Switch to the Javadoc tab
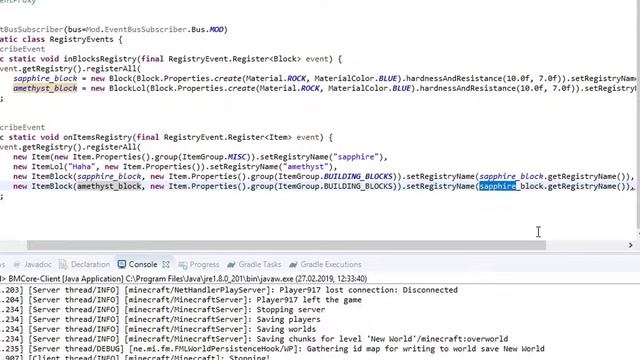Screen dimensions: 640x360 (33, 264)
